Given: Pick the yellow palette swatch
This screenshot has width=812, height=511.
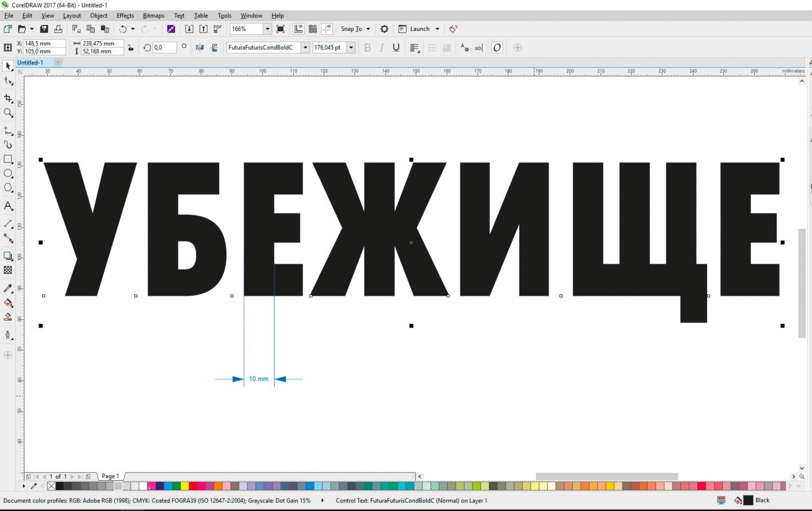Looking at the screenshot, I should [x=185, y=486].
